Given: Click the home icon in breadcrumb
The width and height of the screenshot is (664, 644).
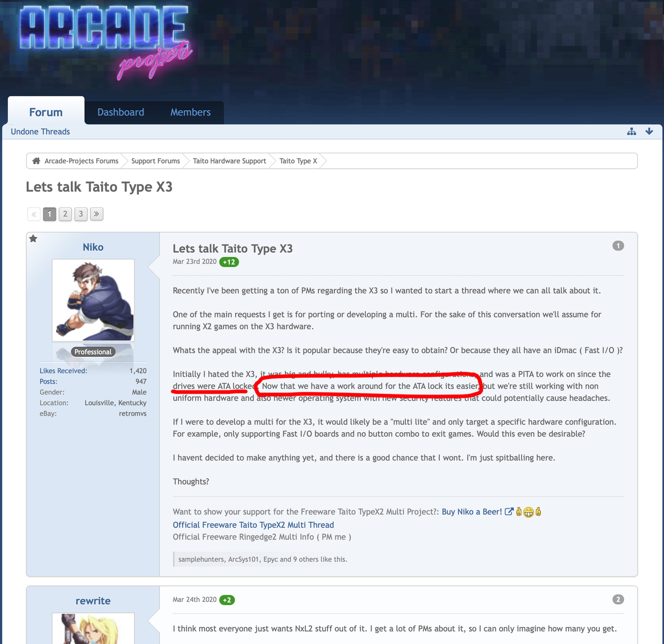Looking at the screenshot, I should [x=37, y=161].
